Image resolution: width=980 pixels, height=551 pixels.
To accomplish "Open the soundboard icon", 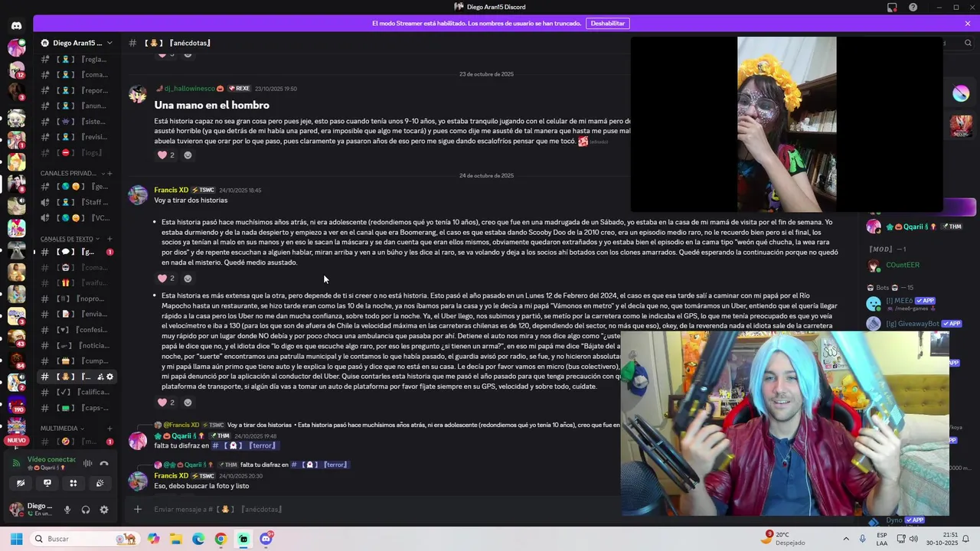I will point(100,483).
